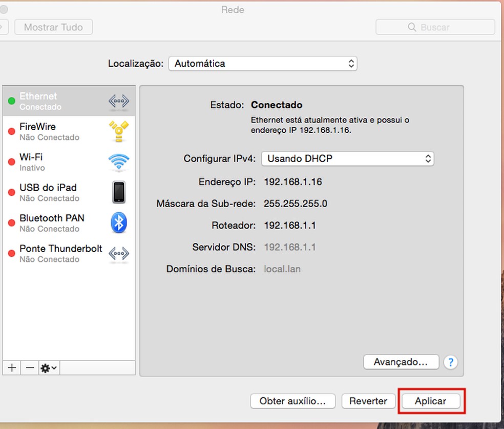
Task: Click the iPad device icon
Action: [x=119, y=192]
